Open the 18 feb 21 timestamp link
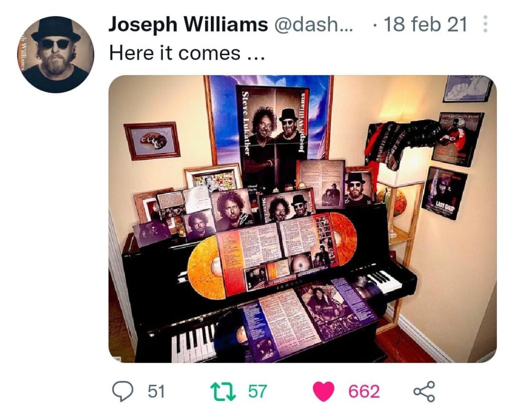Viewport: 514px width, 420px height. [425, 24]
